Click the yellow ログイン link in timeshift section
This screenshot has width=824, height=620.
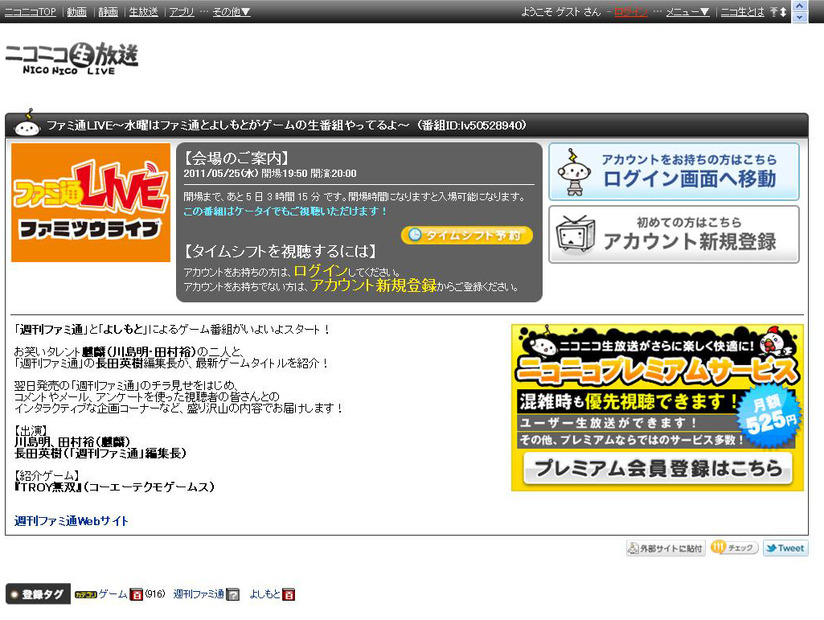321,271
